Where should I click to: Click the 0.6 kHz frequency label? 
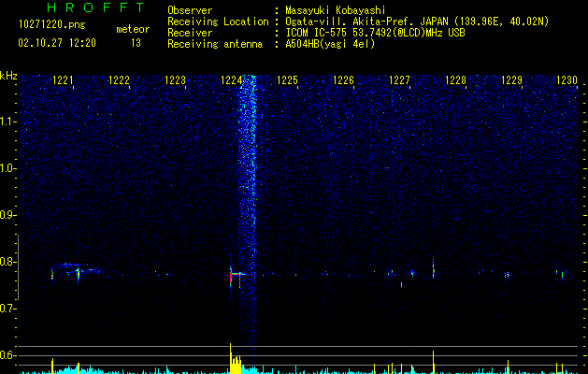point(7,355)
